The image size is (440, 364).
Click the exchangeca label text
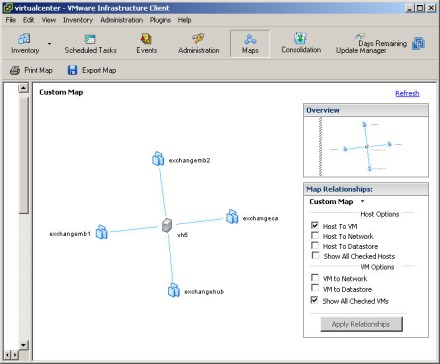pyautogui.click(x=260, y=218)
